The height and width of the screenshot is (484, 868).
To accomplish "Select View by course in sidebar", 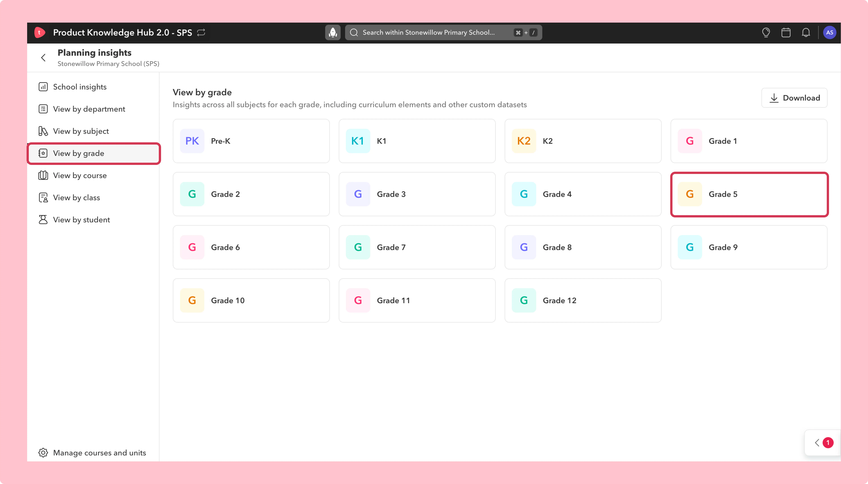I will 93,175.
